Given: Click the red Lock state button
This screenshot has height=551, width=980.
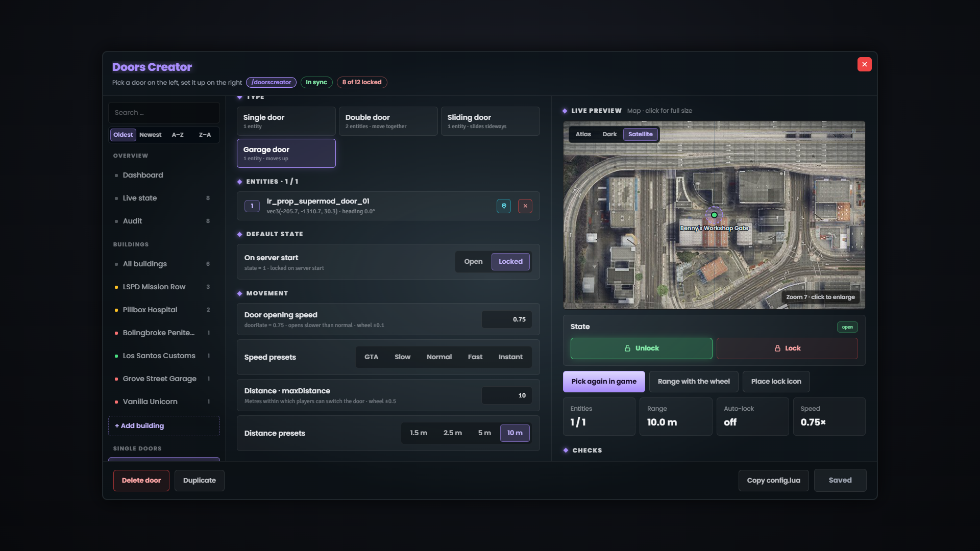Looking at the screenshot, I should 787,348.
